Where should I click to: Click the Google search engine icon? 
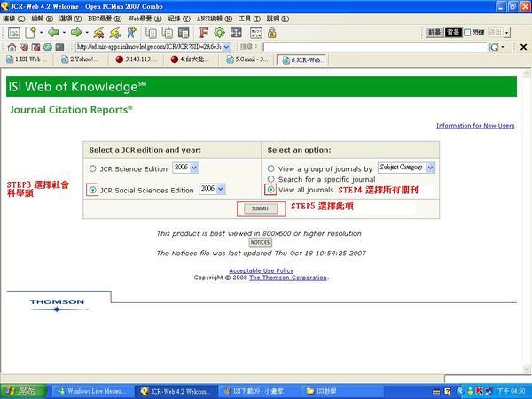[494, 47]
